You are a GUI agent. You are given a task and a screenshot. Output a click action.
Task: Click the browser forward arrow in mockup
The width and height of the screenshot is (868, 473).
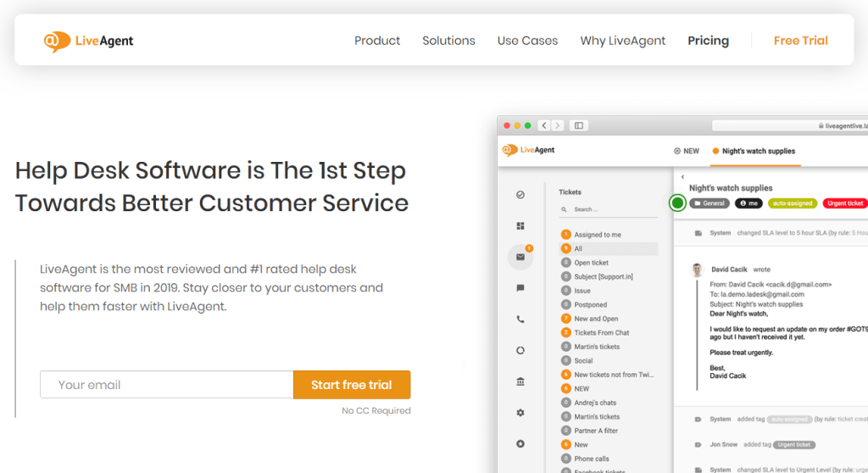pos(558,125)
